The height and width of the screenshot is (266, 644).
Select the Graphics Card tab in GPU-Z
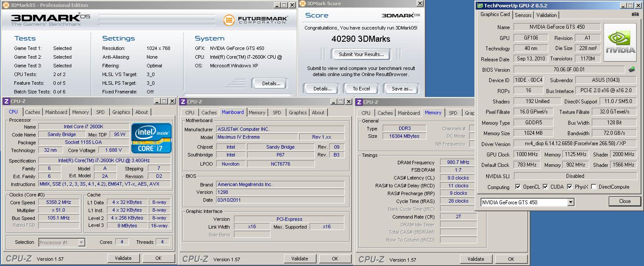(x=495, y=14)
